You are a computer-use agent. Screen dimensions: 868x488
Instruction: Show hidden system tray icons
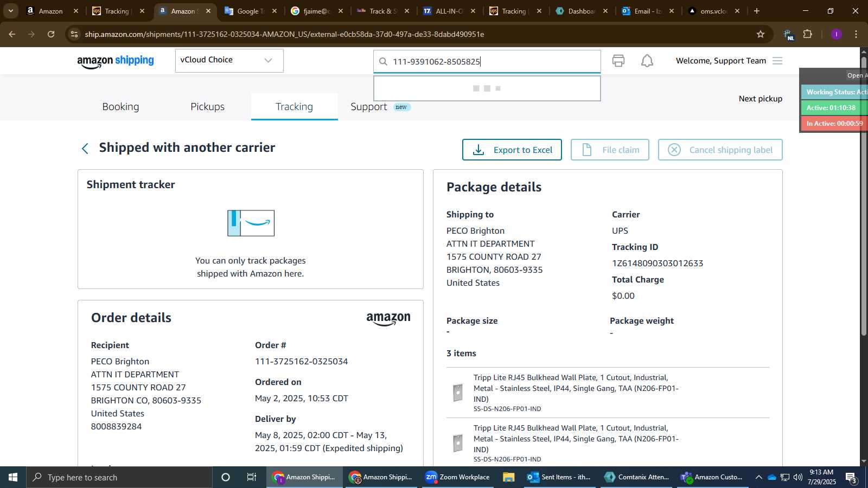758,477
